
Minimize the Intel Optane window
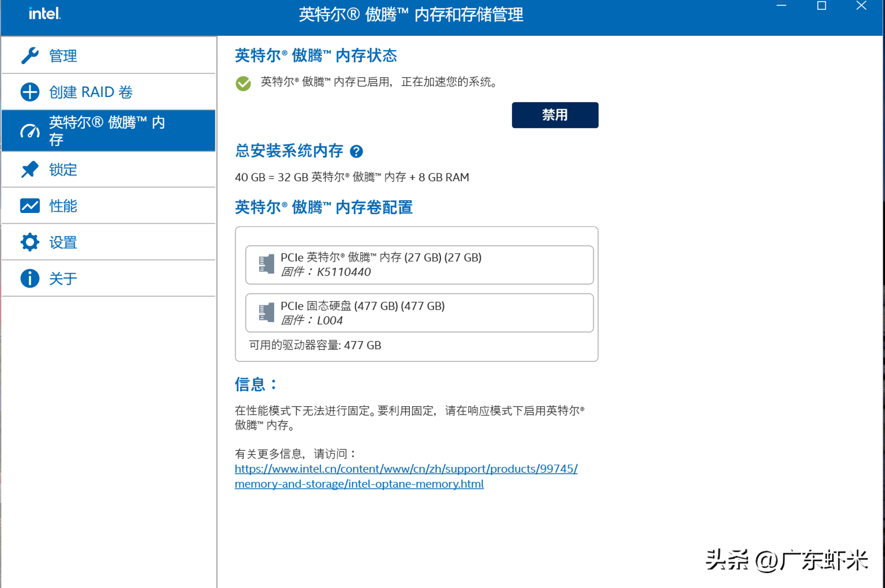point(781,6)
